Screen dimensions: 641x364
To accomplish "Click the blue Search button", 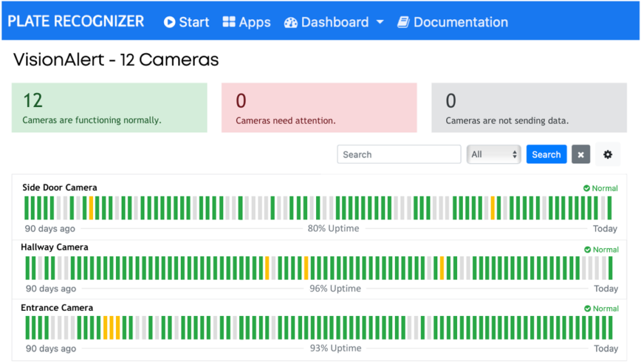I will pyautogui.click(x=546, y=154).
